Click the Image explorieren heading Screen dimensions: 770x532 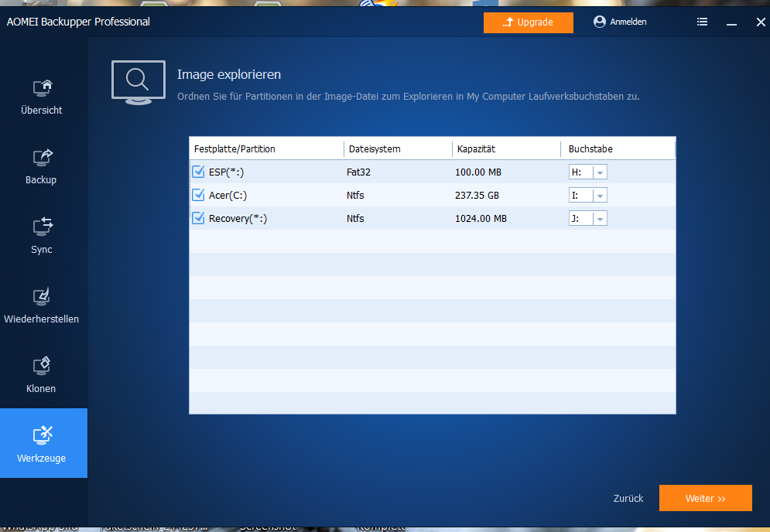click(229, 74)
